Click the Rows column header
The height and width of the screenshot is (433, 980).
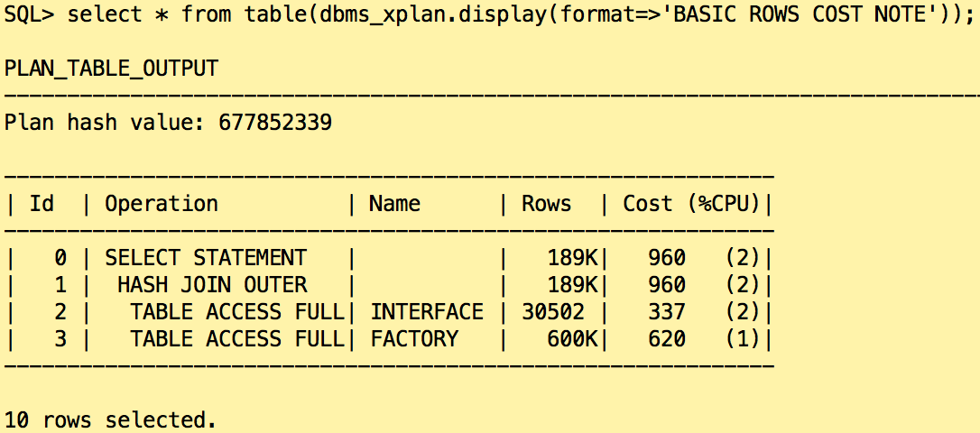pyautogui.click(x=546, y=204)
